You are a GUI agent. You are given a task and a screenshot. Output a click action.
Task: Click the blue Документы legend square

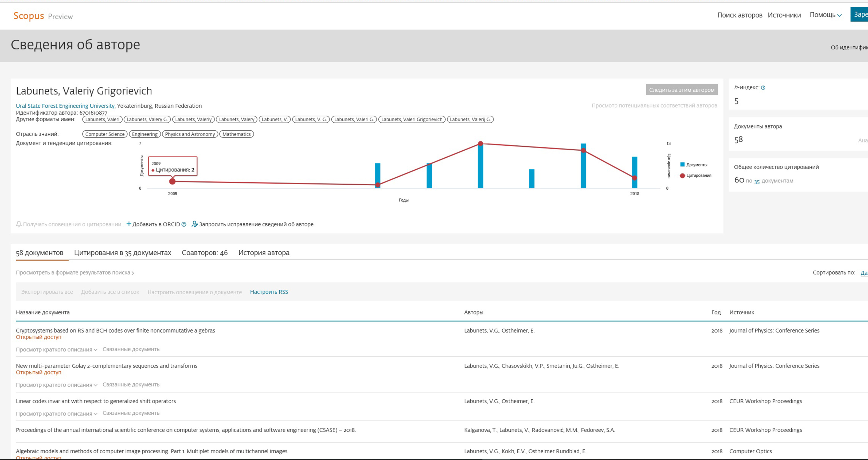pyautogui.click(x=682, y=165)
